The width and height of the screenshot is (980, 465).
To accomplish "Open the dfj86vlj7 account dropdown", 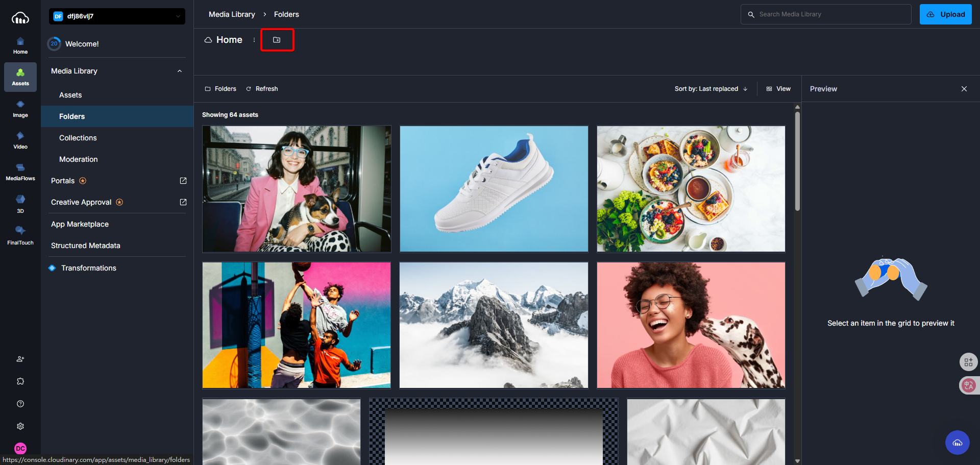I will [117, 16].
